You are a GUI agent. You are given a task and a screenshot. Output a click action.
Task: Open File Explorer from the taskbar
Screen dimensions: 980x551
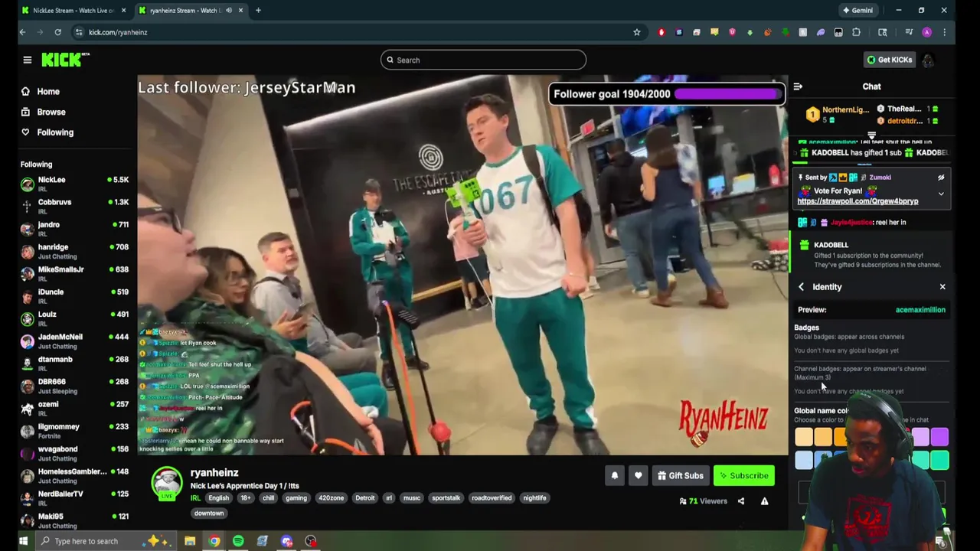(190, 541)
